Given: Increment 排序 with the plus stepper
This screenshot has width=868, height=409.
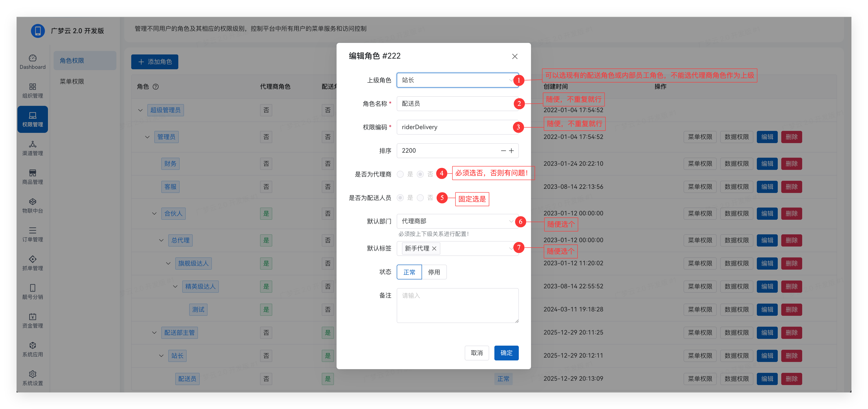Looking at the screenshot, I should (x=512, y=150).
